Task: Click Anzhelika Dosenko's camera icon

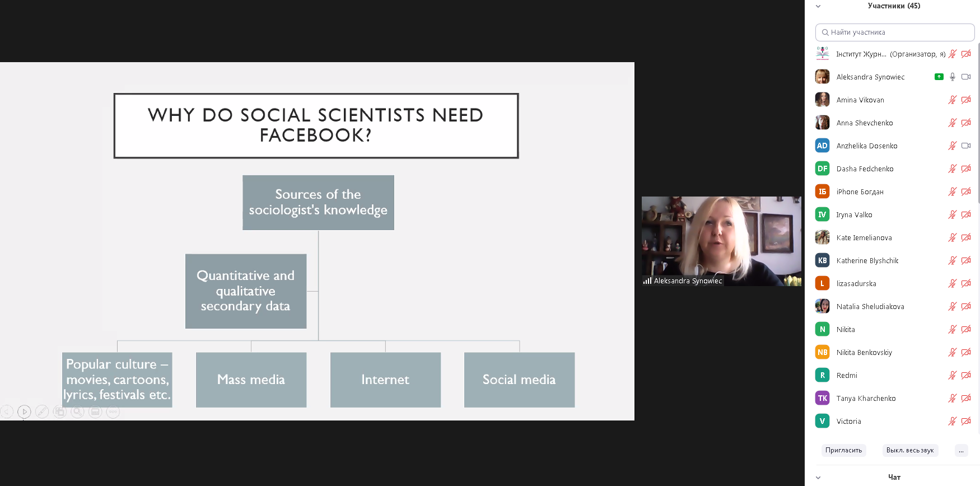Action: (x=966, y=146)
